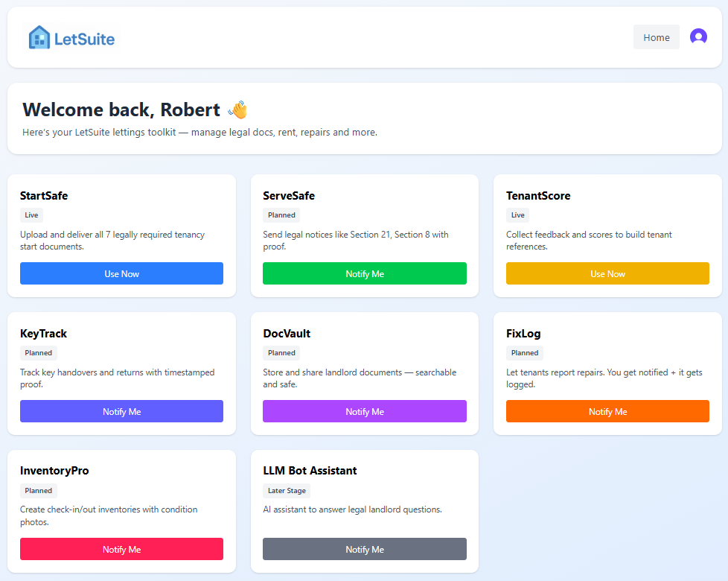Click the Planned badge under InventoryPro

click(x=39, y=490)
